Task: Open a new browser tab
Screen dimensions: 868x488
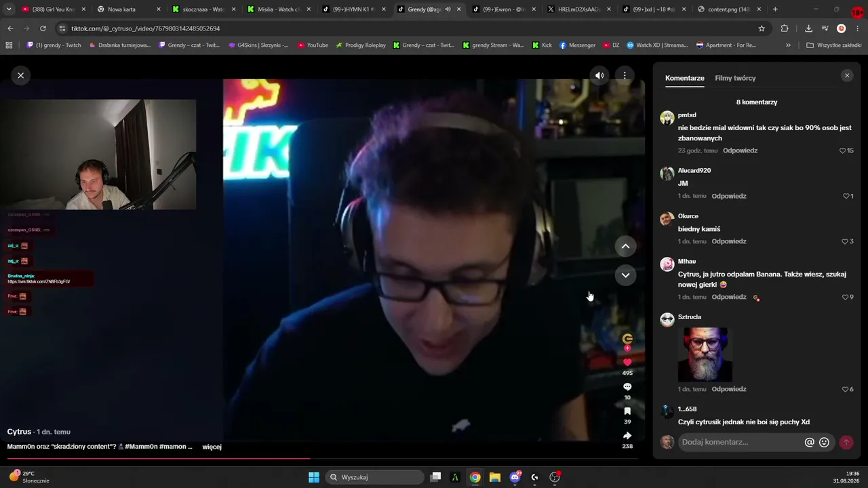Action: [775, 9]
